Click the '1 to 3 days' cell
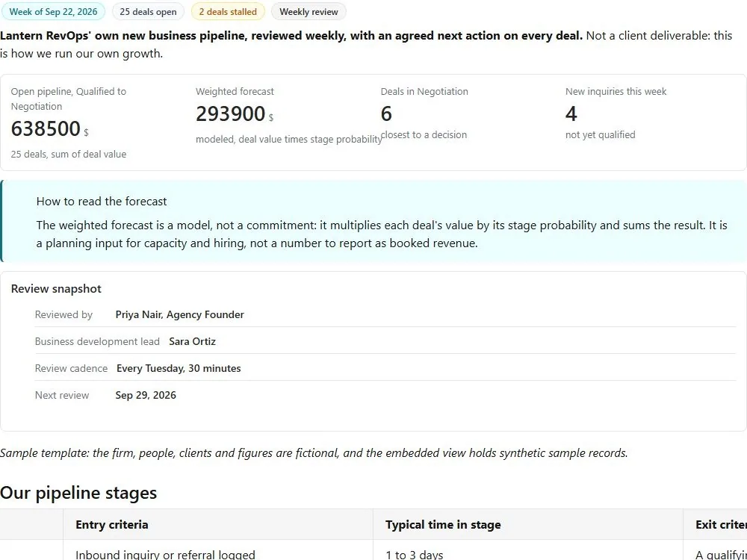Image resolution: width=747 pixels, height=560 pixels. (x=415, y=555)
